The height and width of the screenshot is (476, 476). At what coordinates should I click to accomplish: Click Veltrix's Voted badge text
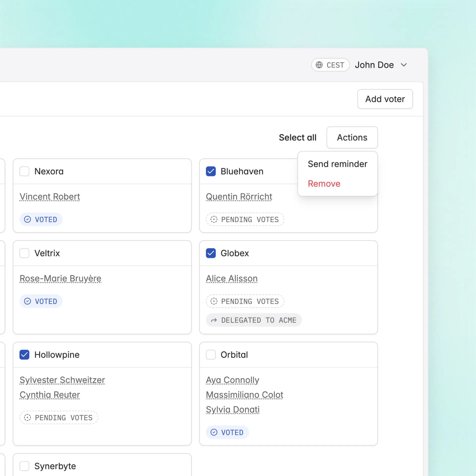[x=46, y=301]
